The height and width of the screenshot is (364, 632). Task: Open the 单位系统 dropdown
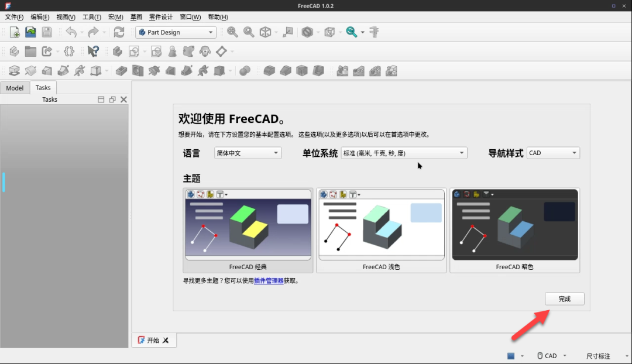point(403,153)
